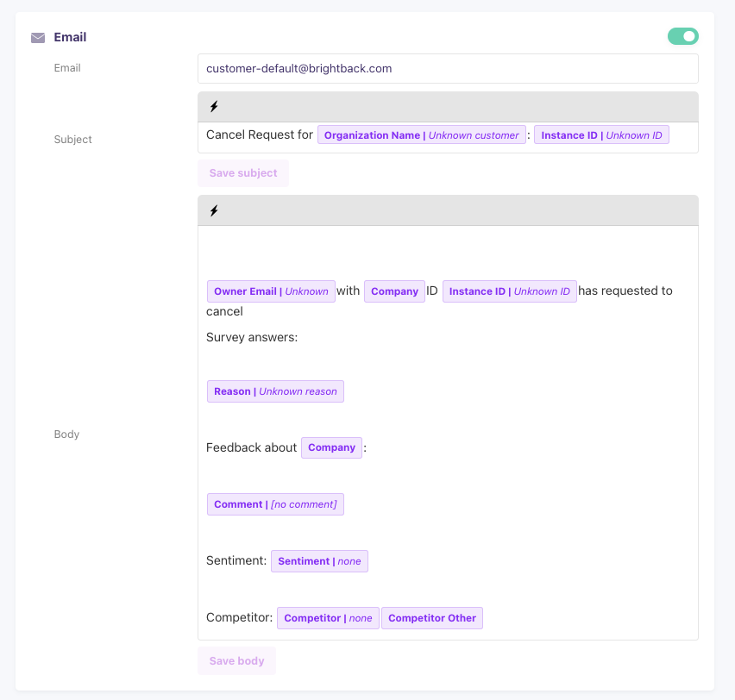Click the customer-default@brightback.com email field
Image resolution: width=735 pixels, height=700 pixels.
pos(448,68)
